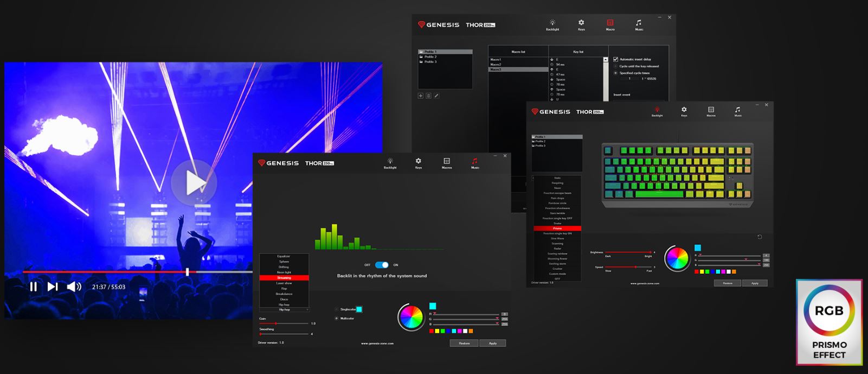Select Snake effect in backlight mode list
Viewport: 868px width, 374px height.
[557, 223]
